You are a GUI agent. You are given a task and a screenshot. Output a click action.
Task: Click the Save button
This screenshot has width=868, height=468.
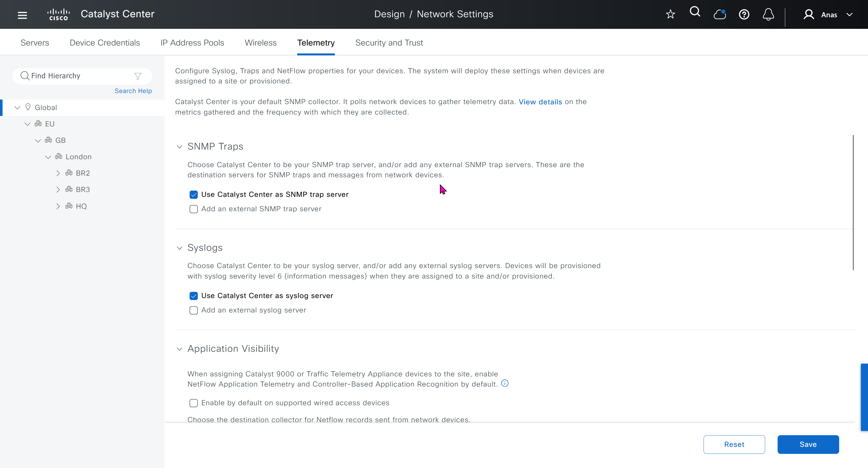pyautogui.click(x=808, y=445)
